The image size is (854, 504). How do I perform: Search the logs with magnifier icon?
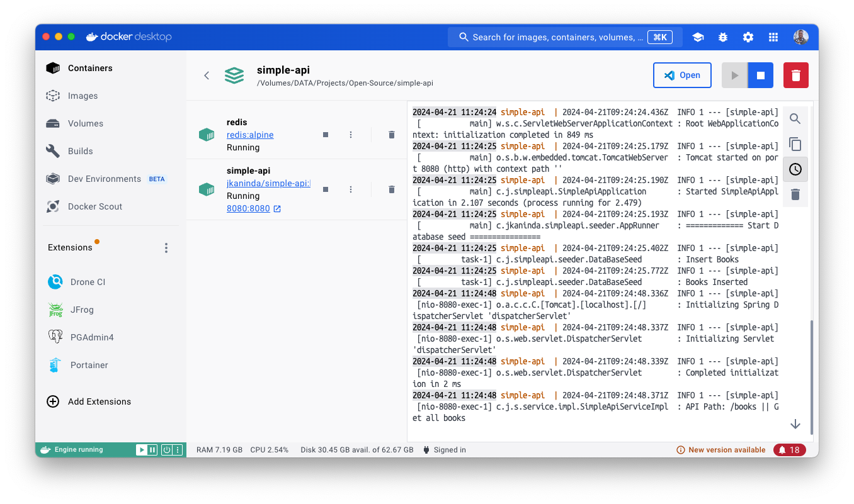point(795,118)
